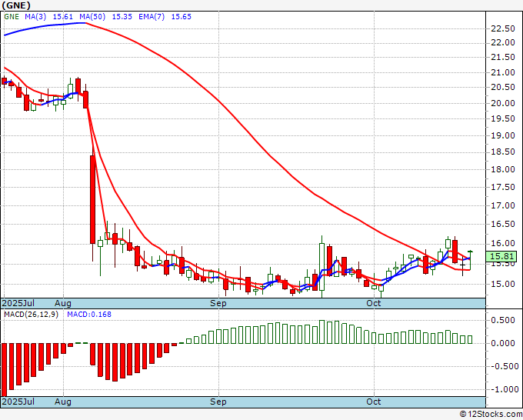Image resolution: width=523 pixels, height=420 pixels.
Task: Click the Aug label on MACD axis
Action: coord(63,402)
